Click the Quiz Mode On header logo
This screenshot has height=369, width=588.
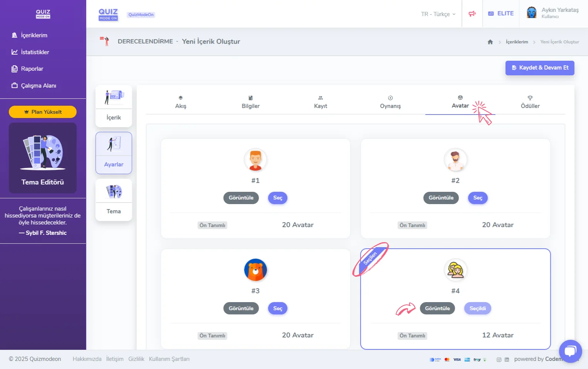click(108, 14)
